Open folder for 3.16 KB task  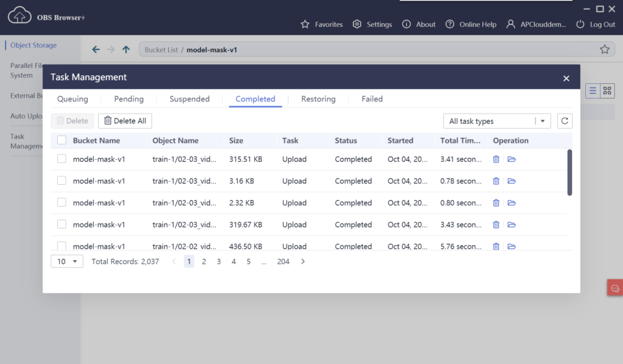[x=511, y=181]
